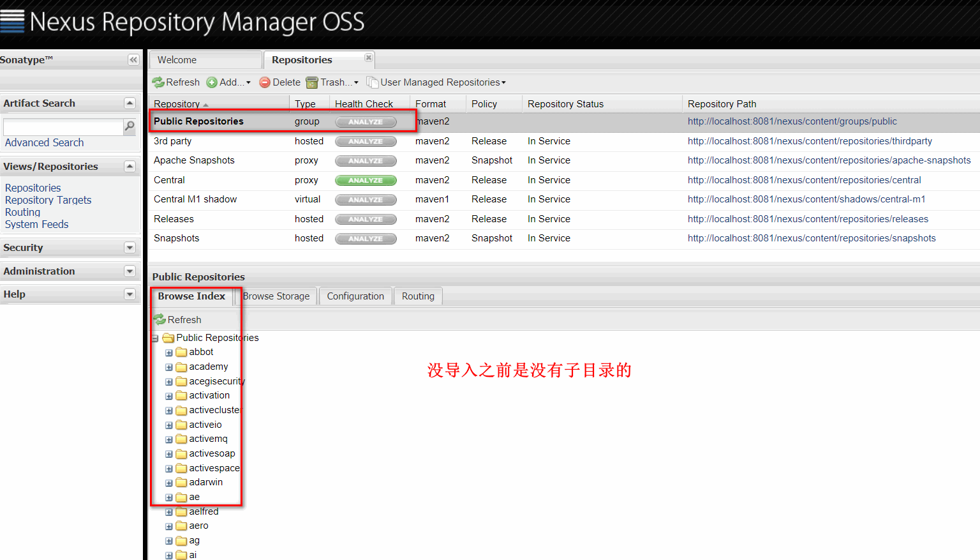This screenshot has height=560, width=980.
Task: Collapse the Public Repositories tree root
Action: pos(155,338)
